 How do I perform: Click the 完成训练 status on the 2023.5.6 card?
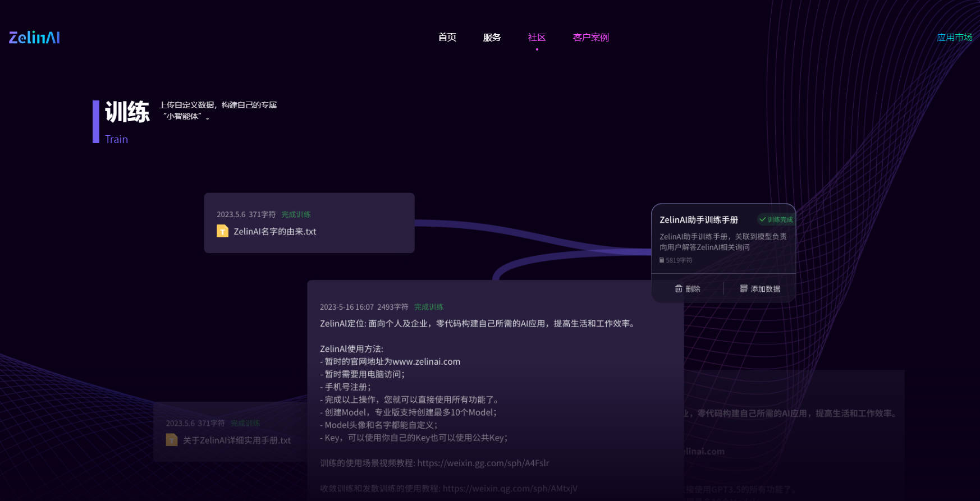tap(296, 214)
